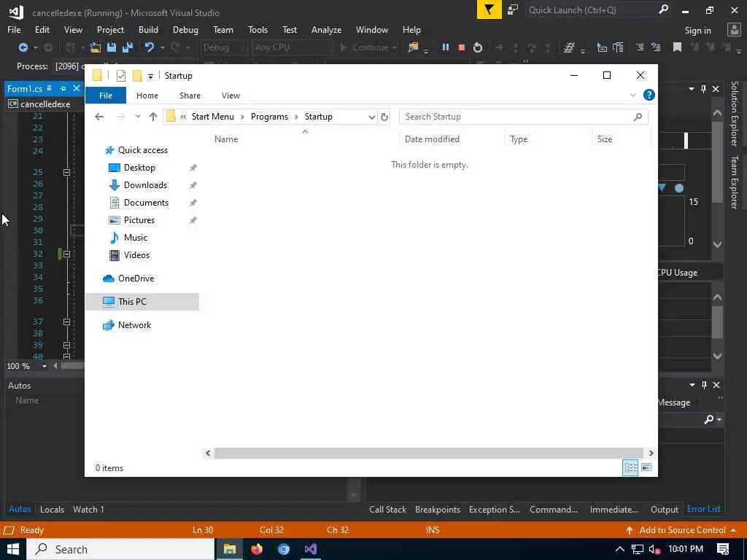Click the pin icon on Form1.cs tab
Screen dimensions: 747x560
click(63, 88)
